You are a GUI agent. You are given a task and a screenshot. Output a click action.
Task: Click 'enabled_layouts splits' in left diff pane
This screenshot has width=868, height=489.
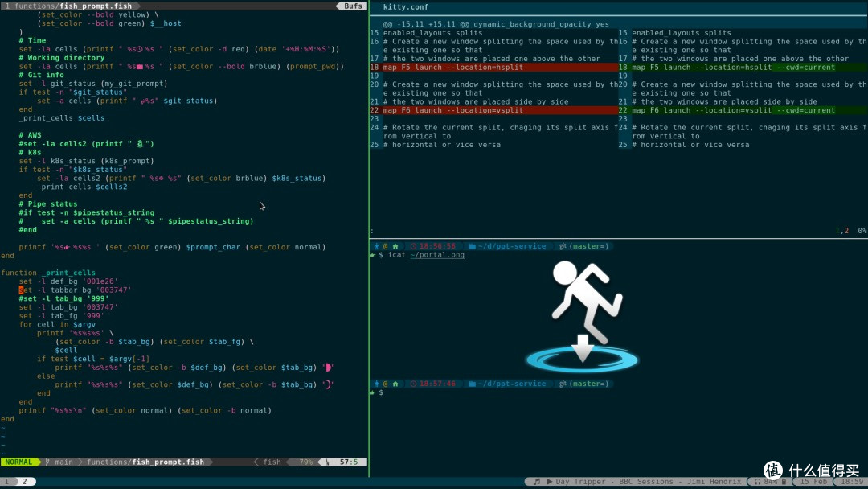coord(432,33)
